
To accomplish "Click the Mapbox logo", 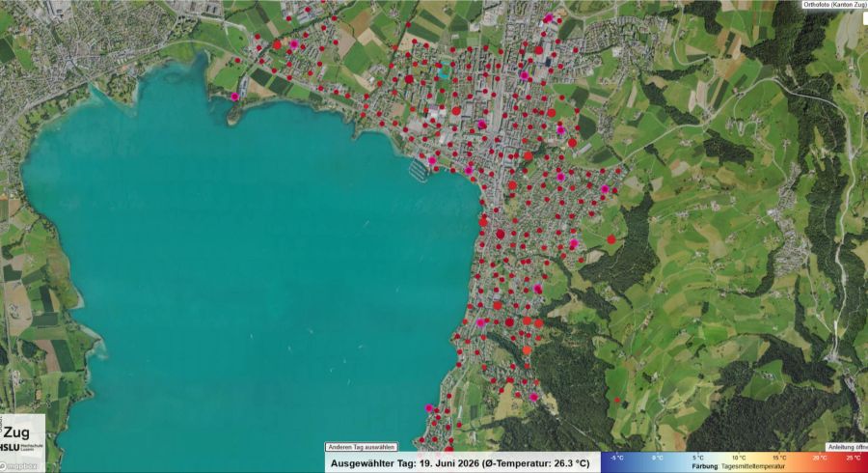I will 18,466.
